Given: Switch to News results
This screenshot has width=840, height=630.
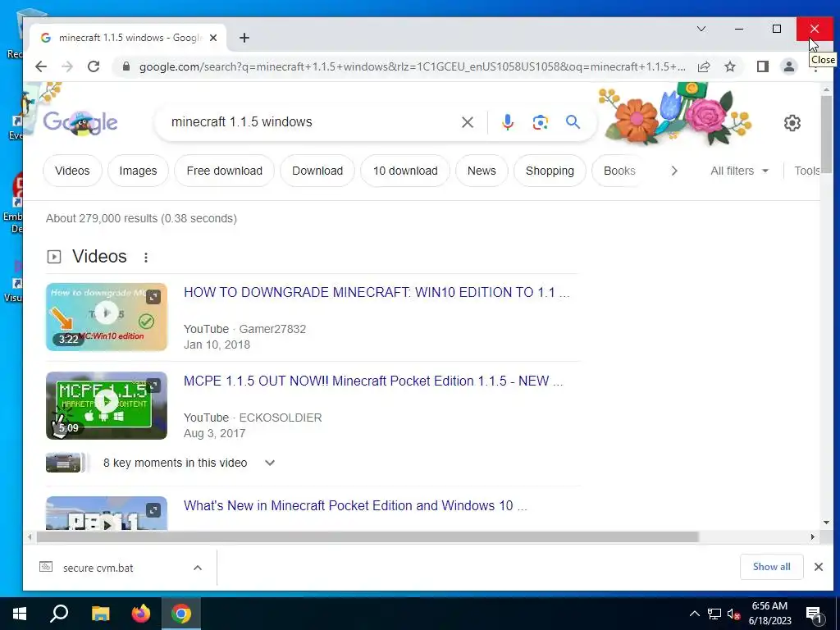Looking at the screenshot, I should [x=482, y=171].
